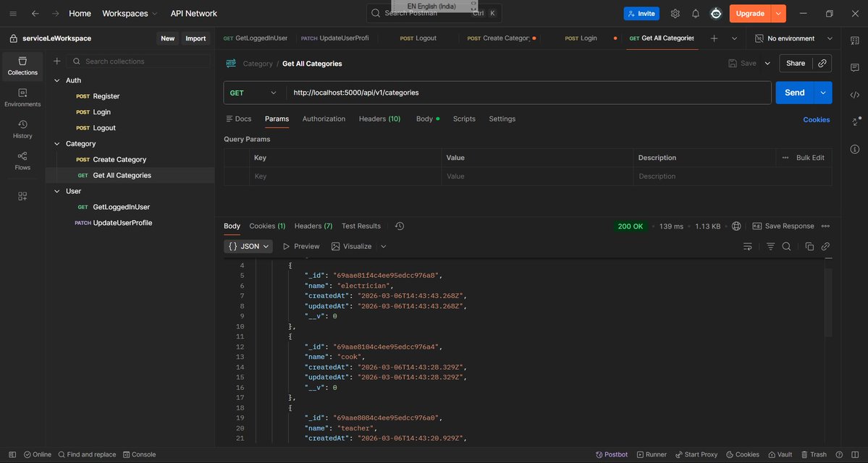Click the Search collections field
The width and height of the screenshot is (868, 463).
click(138, 61)
